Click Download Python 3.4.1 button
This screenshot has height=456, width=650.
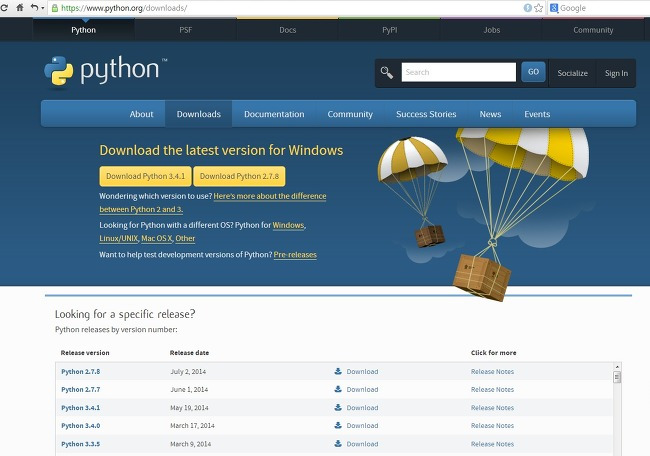pos(146,176)
